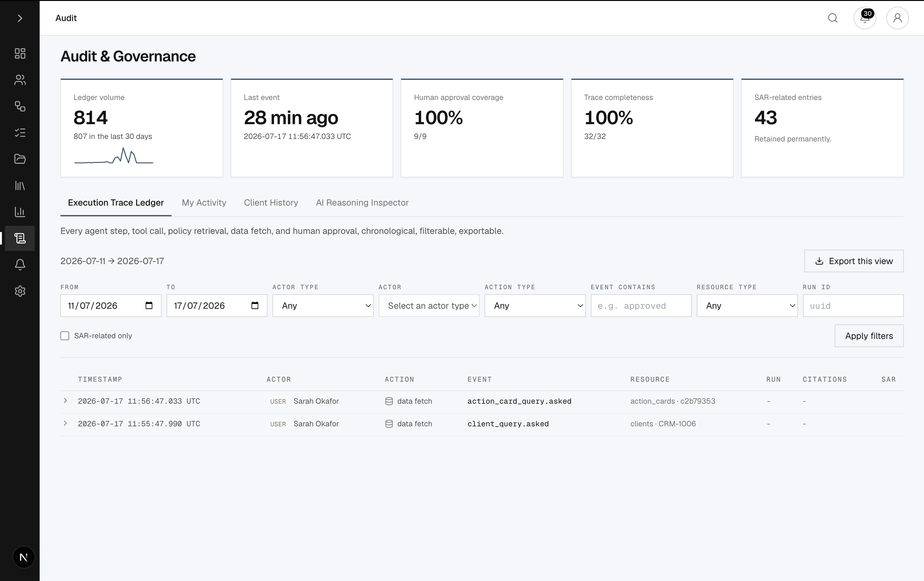Click the Timestamp column header

[x=100, y=379]
